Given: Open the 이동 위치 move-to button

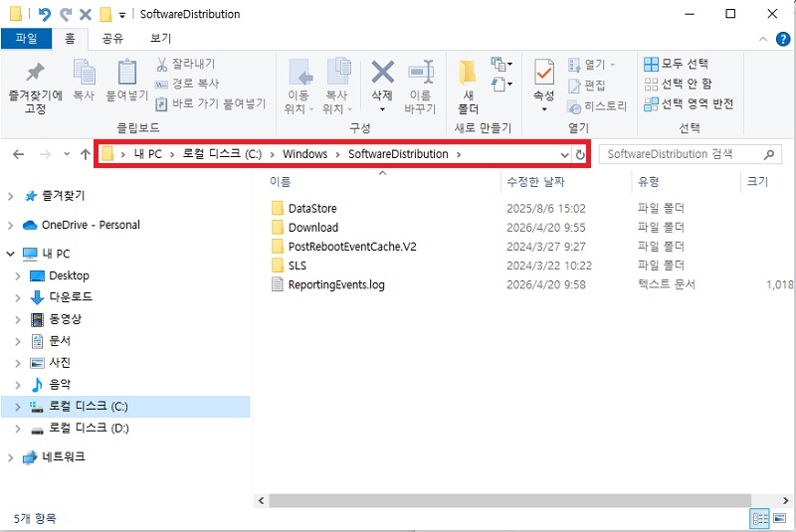Looking at the screenshot, I should tap(299, 87).
